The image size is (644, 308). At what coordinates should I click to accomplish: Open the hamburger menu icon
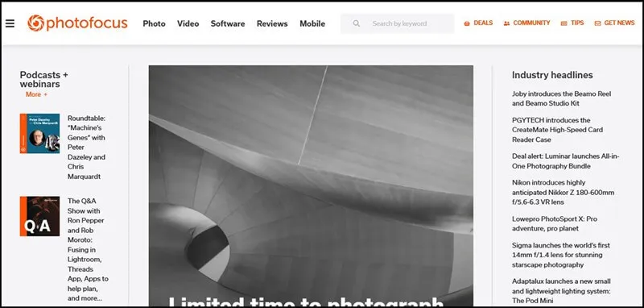(10, 23)
